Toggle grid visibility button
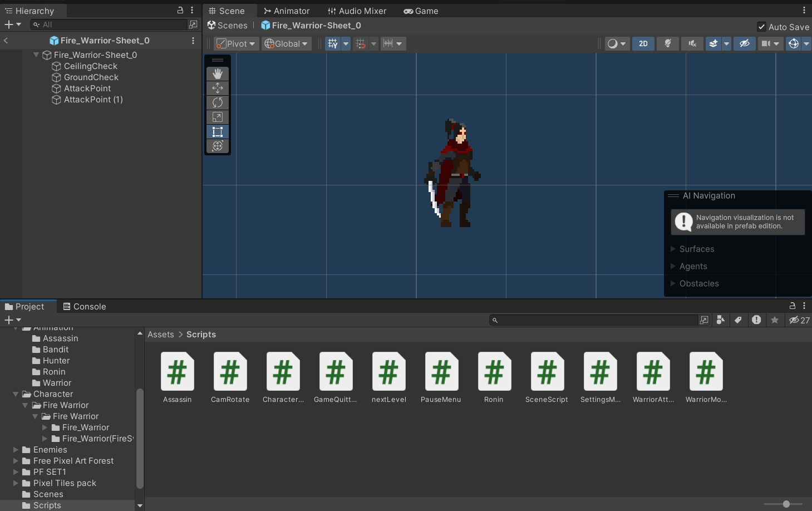Image resolution: width=812 pixels, height=511 pixels. pos(333,43)
